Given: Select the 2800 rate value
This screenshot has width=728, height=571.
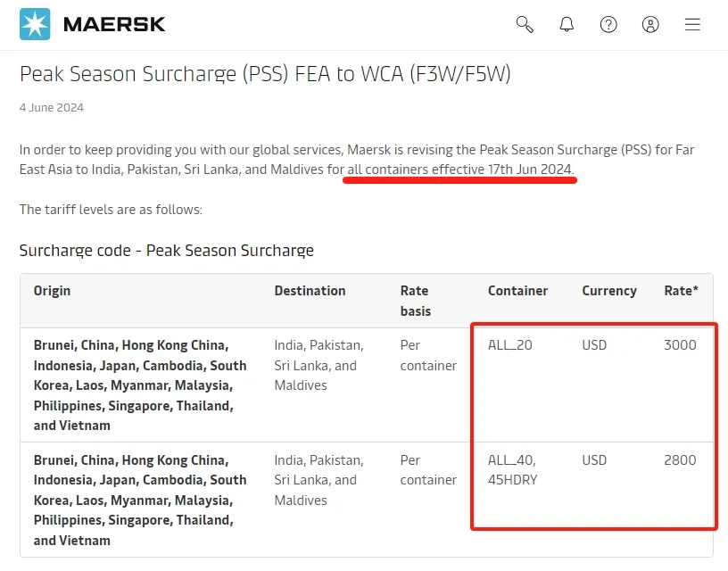Looking at the screenshot, I should (680, 460).
